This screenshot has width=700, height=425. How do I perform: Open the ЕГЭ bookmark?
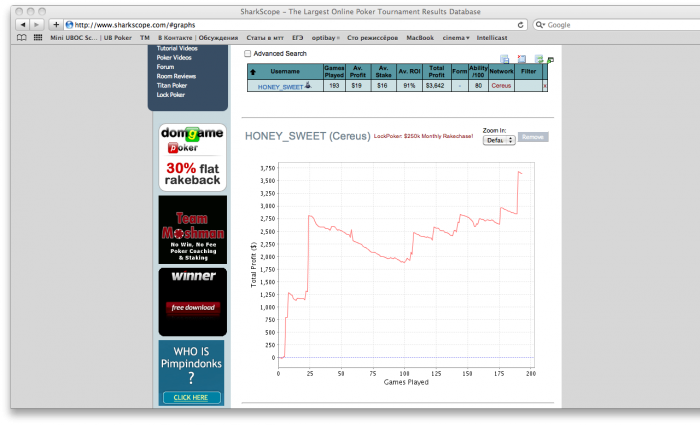[297, 38]
